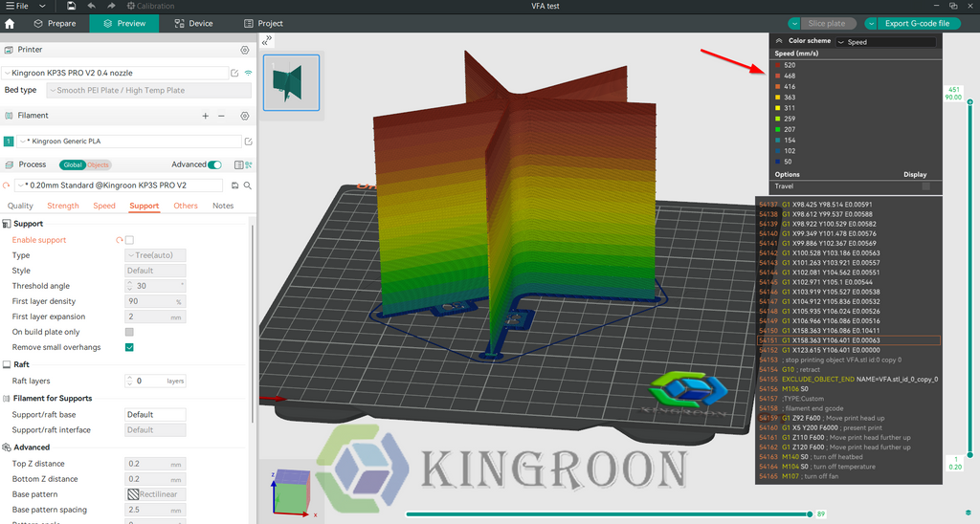The height and width of the screenshot is (524, 980).
Task: Open the Support/raft interface dropdown
Action: point(155,430)
